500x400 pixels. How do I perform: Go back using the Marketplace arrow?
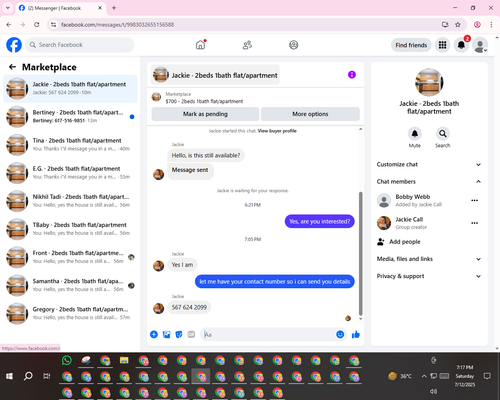coord(12,67)
